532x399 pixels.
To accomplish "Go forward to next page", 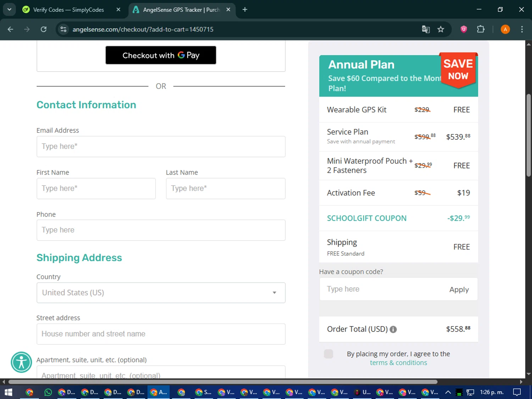I will click(27, 29).
